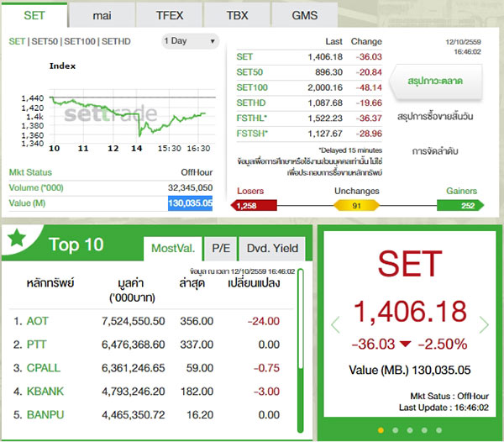Screen dimensions: 504x442
Task: Open SET row in index table
Action: click(244, 57)
